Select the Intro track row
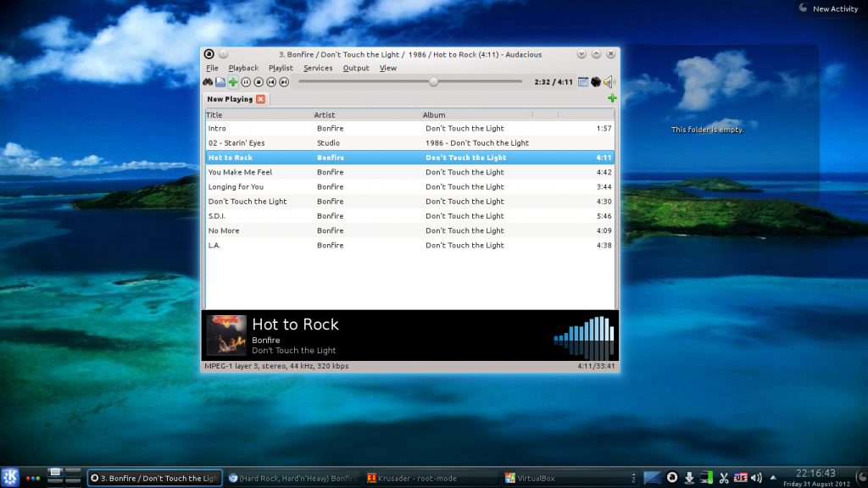This screenshot has width=868, height=488. (x=409, y=129)
